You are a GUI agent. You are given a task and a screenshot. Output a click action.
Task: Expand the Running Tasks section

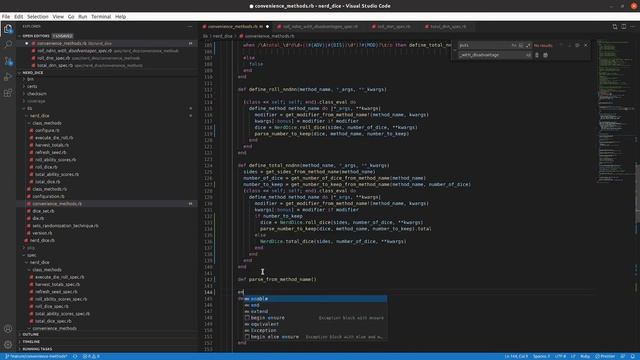coord(37,349)
